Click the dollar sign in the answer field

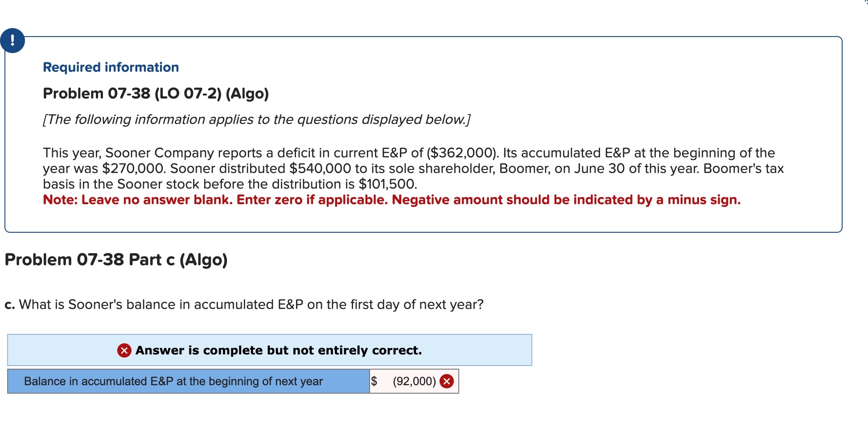(x=375, y=381)
